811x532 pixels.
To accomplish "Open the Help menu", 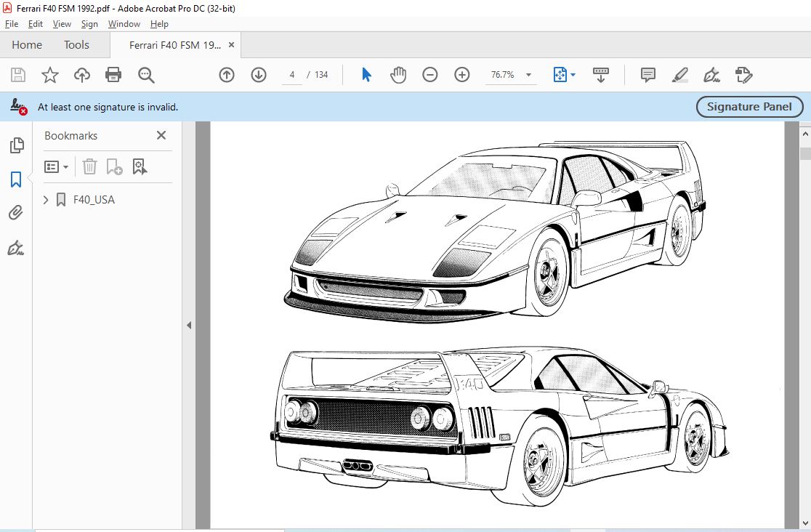I will tap(159, 24).
